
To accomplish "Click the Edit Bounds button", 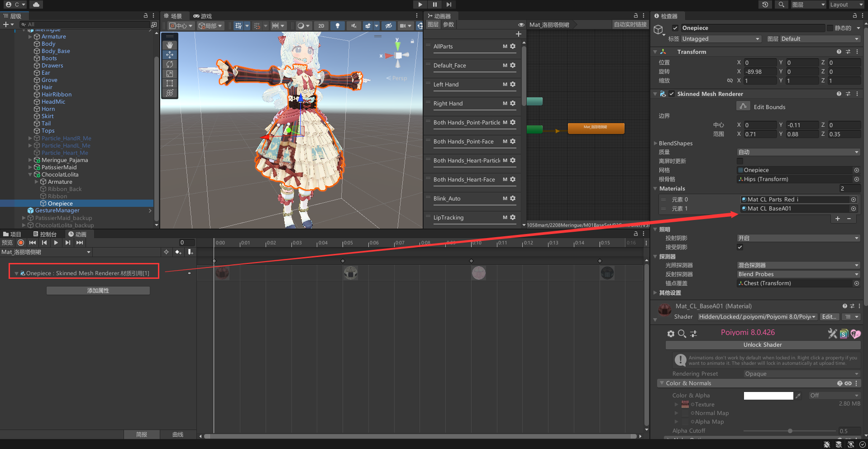I will coord(743,106).
